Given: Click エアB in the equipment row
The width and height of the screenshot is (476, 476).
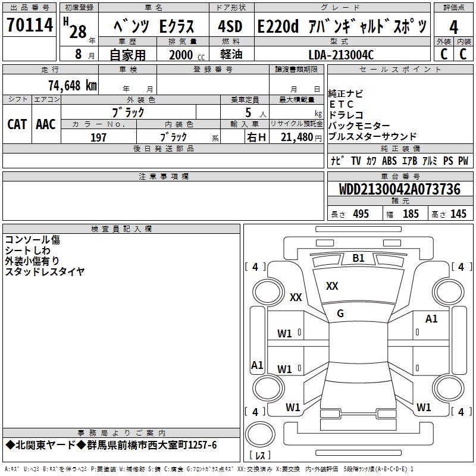Looking at the screenshot, I should coord(409,161).
